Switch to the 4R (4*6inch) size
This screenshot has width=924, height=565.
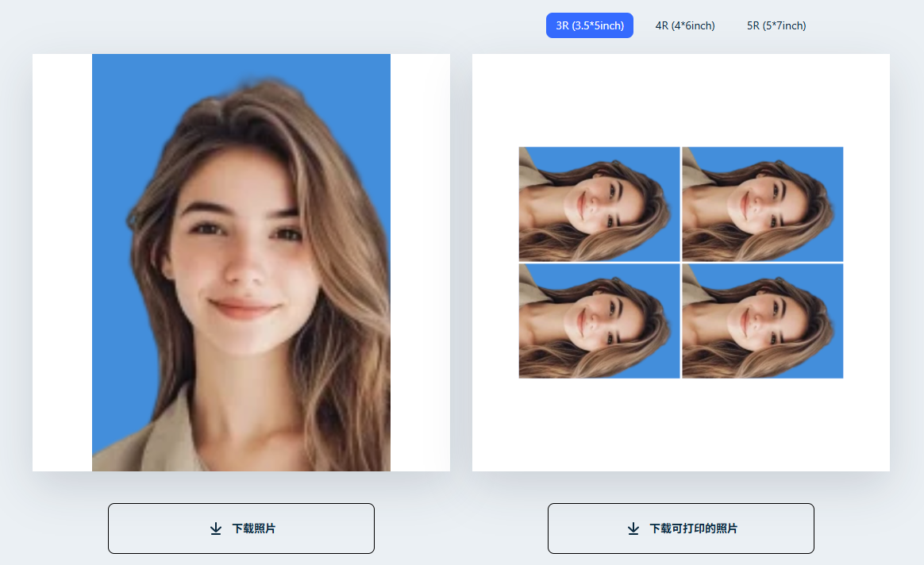[x=684, y=25]
